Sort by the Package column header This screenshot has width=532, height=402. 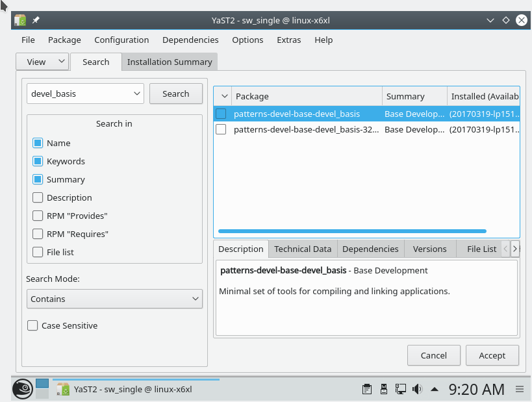[307, 96]
